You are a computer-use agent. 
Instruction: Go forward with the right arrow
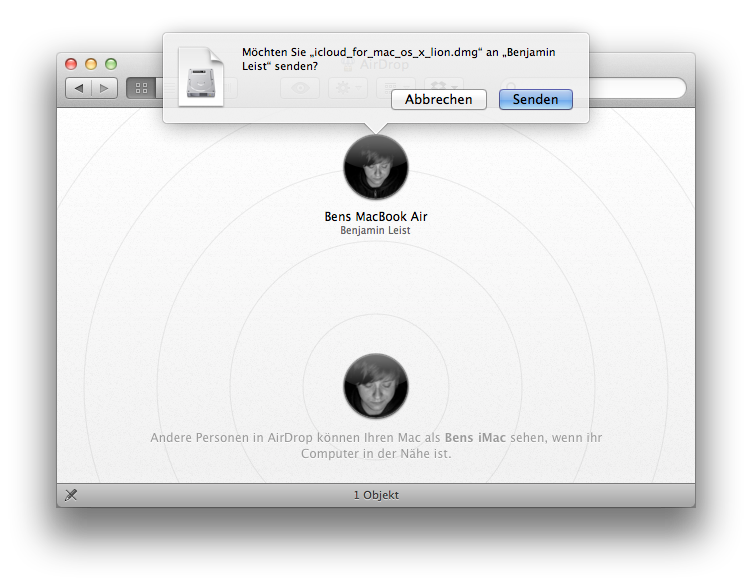(x=104, y=88)
